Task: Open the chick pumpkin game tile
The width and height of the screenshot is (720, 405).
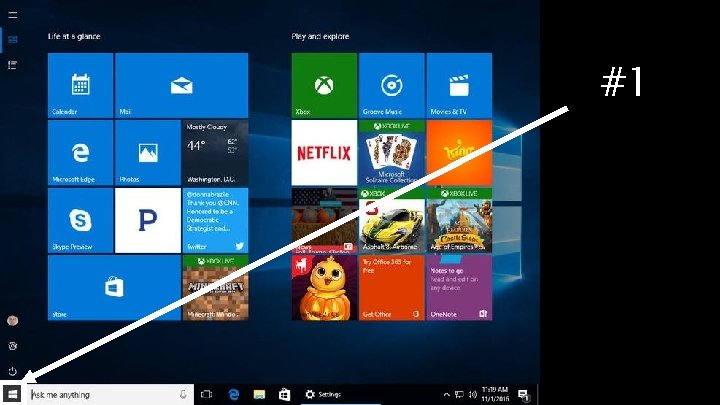Action: point(324,288)
